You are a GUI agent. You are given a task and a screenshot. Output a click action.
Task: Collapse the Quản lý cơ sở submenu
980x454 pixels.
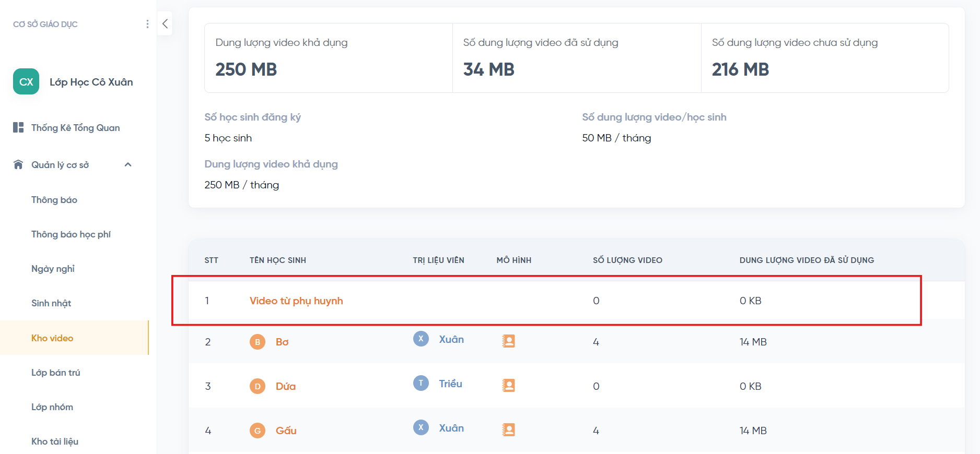128,165
